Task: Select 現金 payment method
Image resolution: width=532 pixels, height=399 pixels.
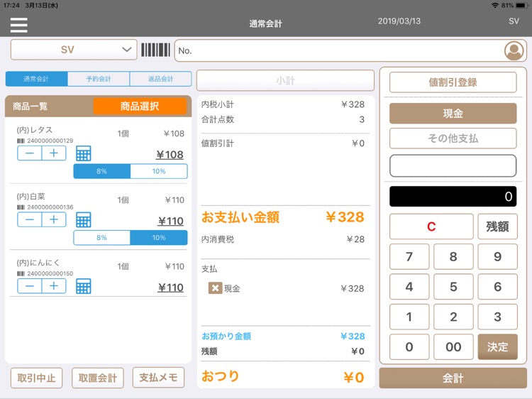Action: pos(453,113)
